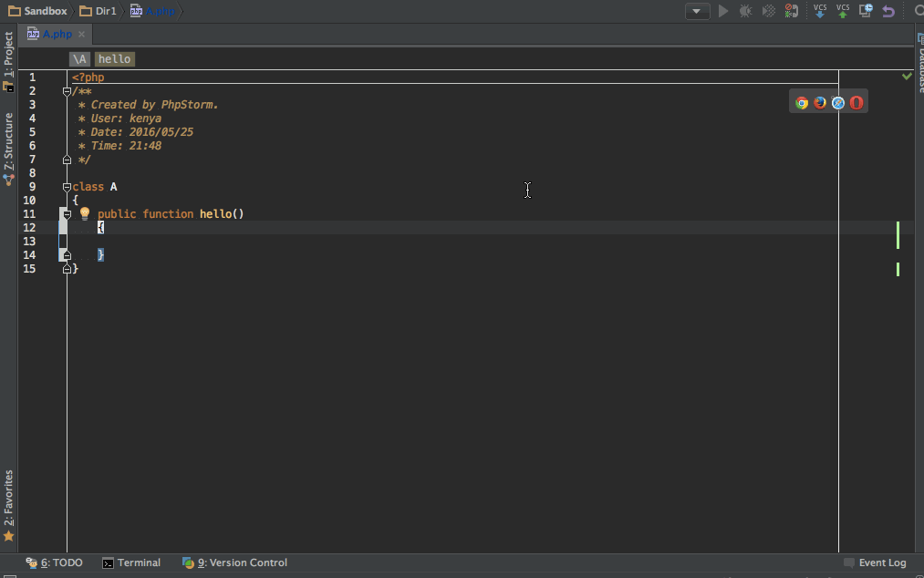This screenshot has width=924, height=578.
Task: Click the Dir1 folder icon in breadcrumb
Action: [86, 11]
